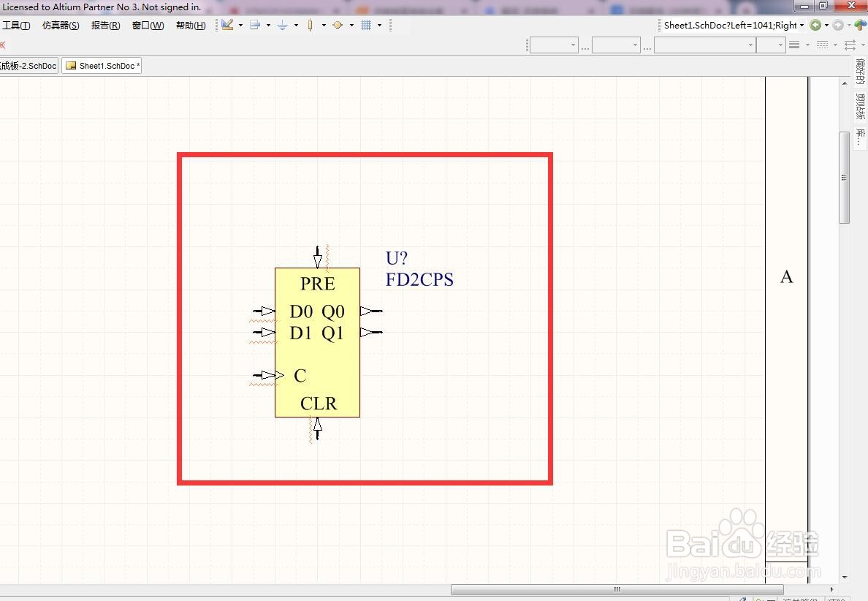Open the second empty combo box
The image size is (868, 601).
click(x=616, y=45)
